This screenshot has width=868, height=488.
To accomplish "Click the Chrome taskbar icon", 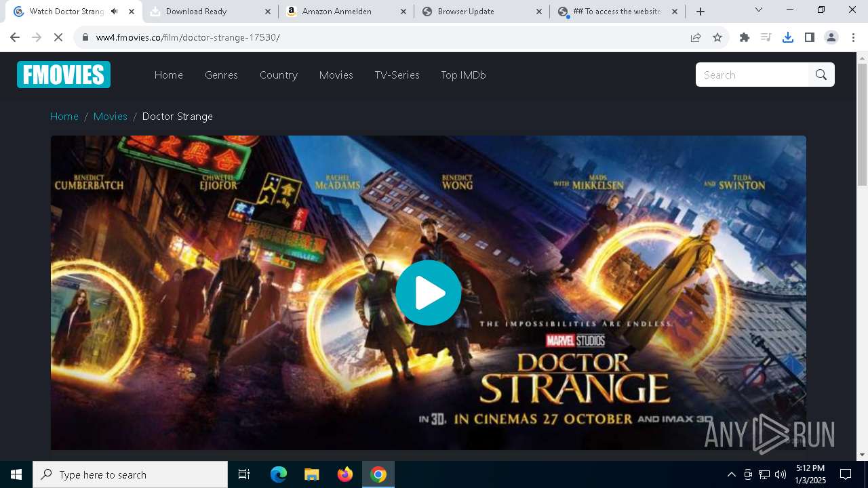I will pos(378,474).
